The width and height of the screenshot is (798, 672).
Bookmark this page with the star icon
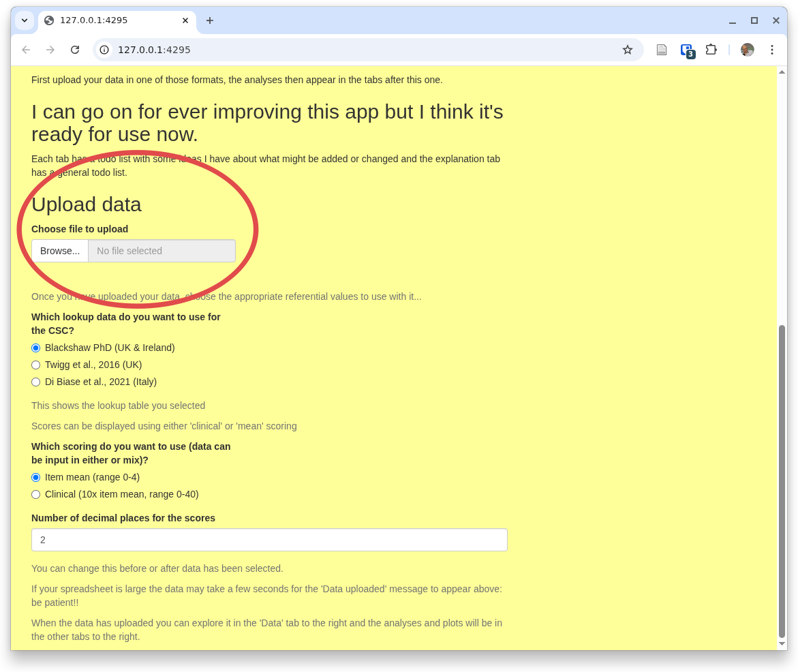(x=627, y=50)
